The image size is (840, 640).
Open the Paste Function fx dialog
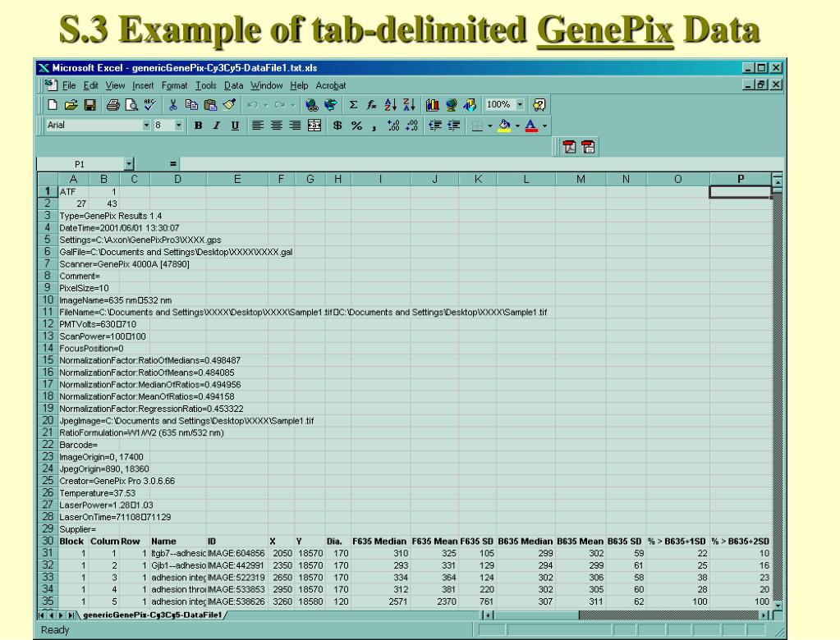tap(371, 105)
